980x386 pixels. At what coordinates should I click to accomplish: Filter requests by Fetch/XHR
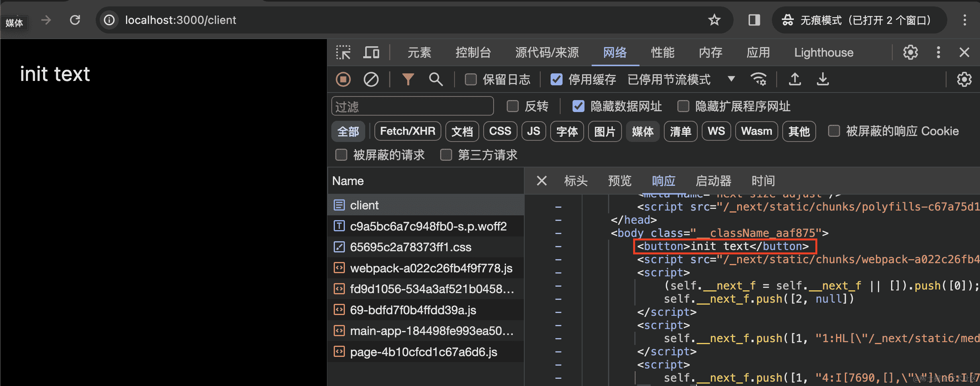tap(407, 131)
